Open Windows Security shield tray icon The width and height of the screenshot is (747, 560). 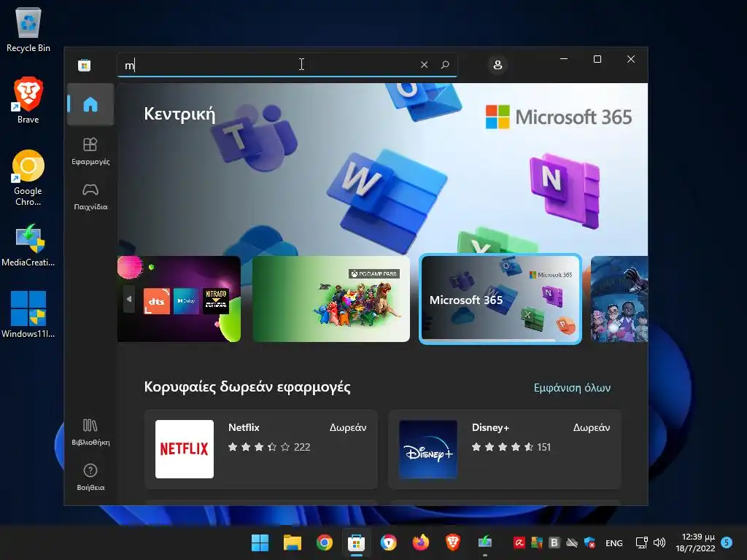point(589,542)
